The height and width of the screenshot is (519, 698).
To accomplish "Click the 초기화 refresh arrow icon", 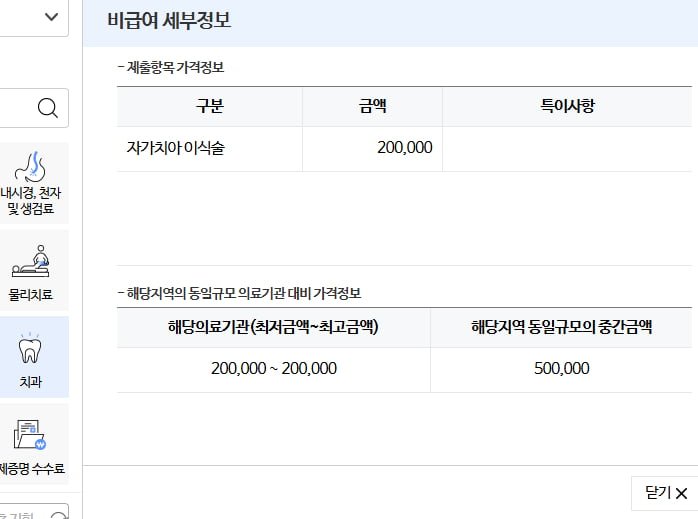I will [x=59, y=515].
